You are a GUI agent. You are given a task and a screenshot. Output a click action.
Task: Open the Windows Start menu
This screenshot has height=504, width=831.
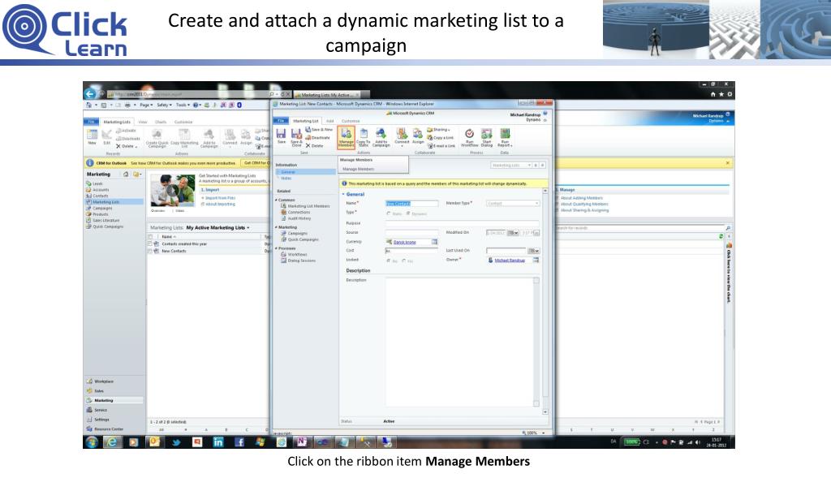click(92, 442)
